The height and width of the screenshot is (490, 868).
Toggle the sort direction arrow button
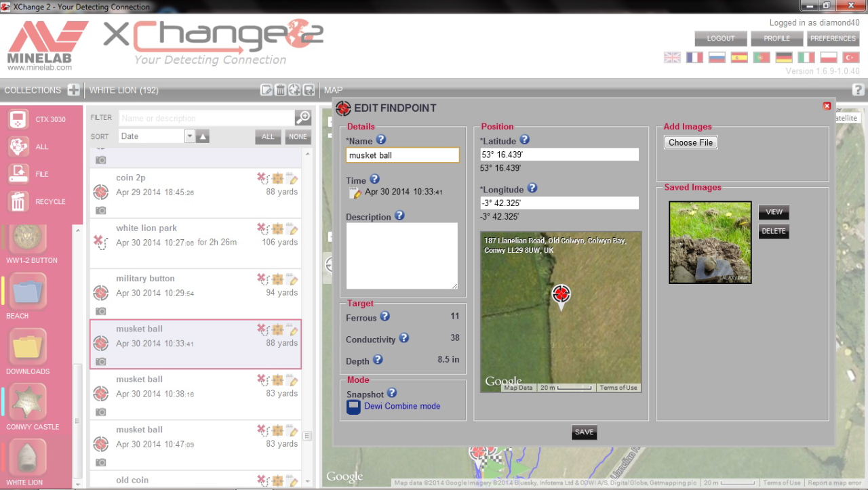[203, 136]
